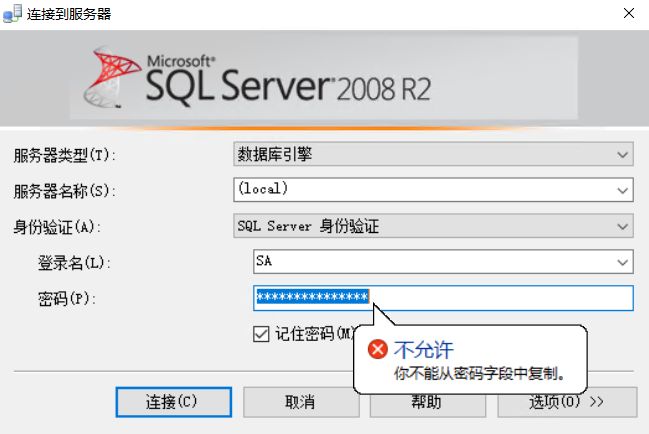This screenshot has height=434, width=649.
Task: Click the 身份验证(A) label
Action: click(x=59, y=226)
